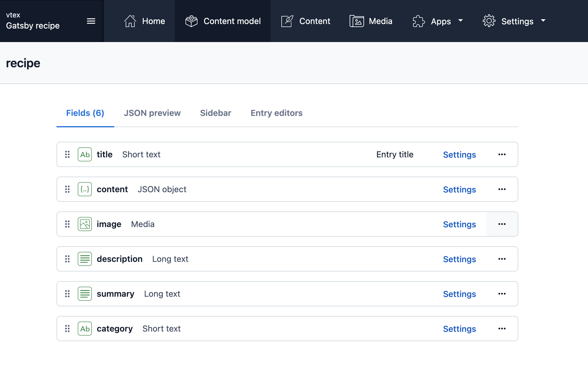The width and height of the screenshot is (588, 385).
Task: Expand the Apps dropdown menu
Action: tap(438, 21)
